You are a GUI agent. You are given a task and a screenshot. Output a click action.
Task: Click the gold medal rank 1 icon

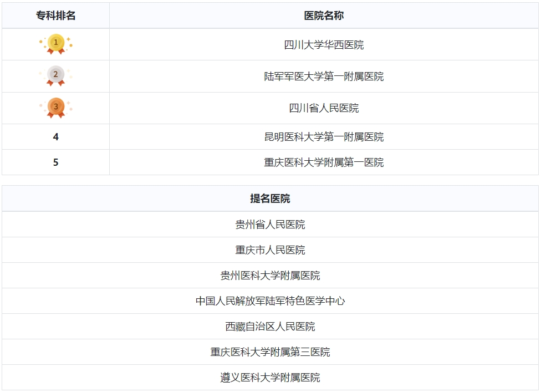(x=56, y=44)
